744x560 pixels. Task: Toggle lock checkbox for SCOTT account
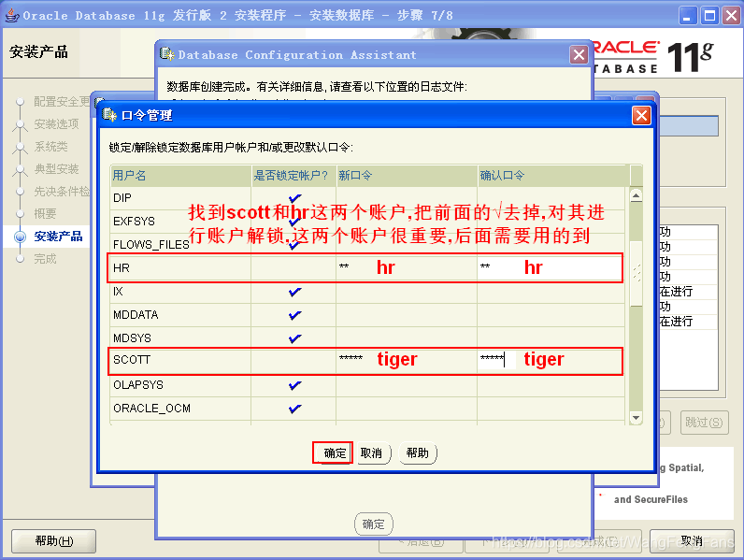click(294, 361)
